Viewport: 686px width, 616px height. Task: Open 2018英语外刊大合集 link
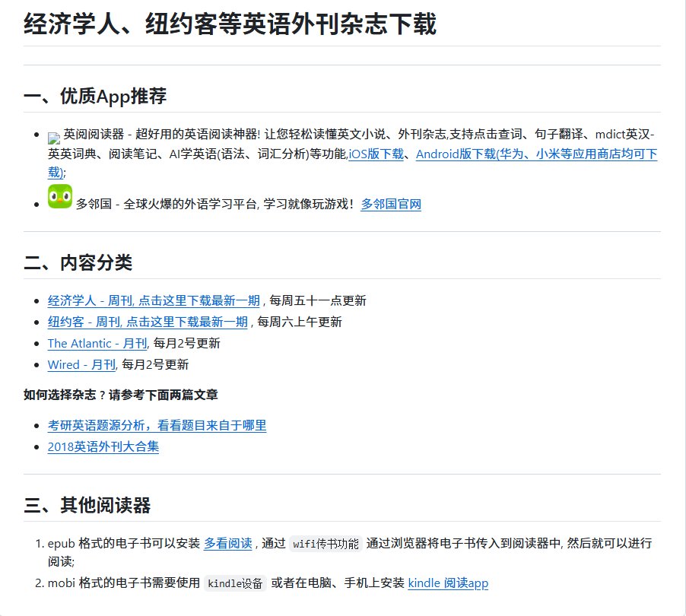(103, 446)
